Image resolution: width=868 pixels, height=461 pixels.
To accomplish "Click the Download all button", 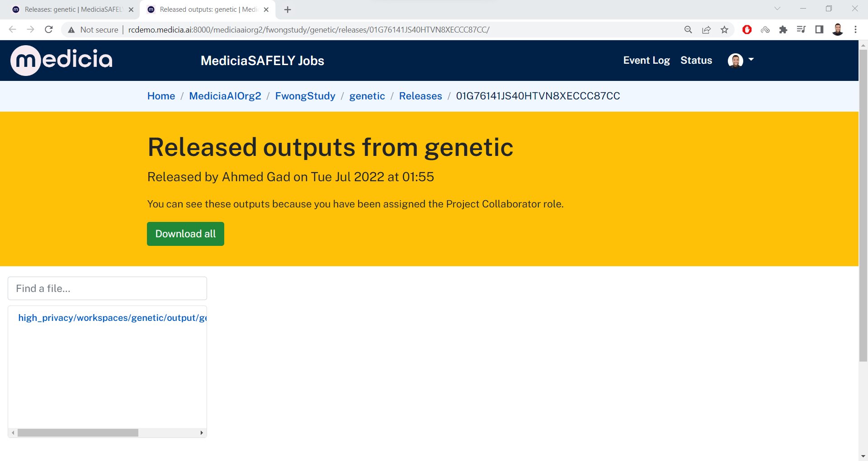I will click(185, 234).
